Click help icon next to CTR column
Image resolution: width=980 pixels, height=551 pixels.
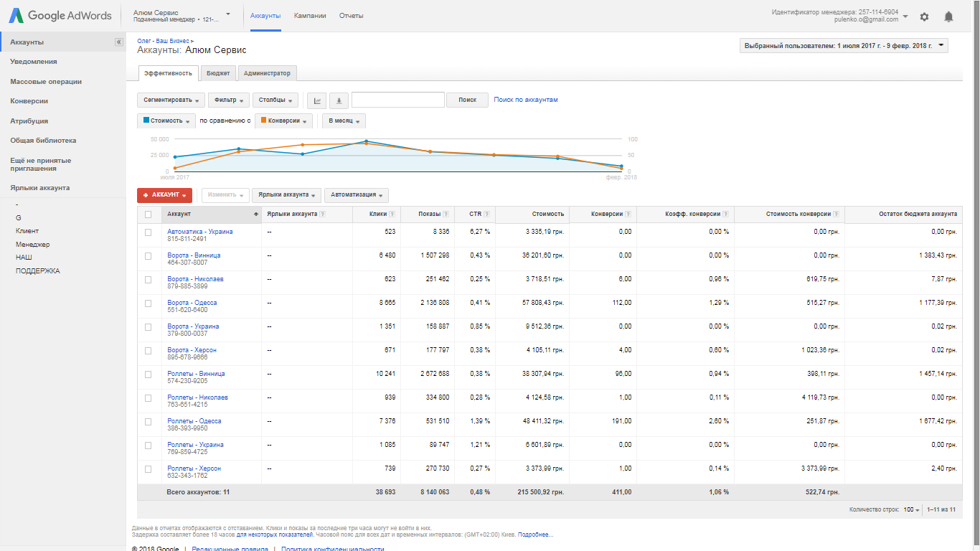[x=487, y=215]
